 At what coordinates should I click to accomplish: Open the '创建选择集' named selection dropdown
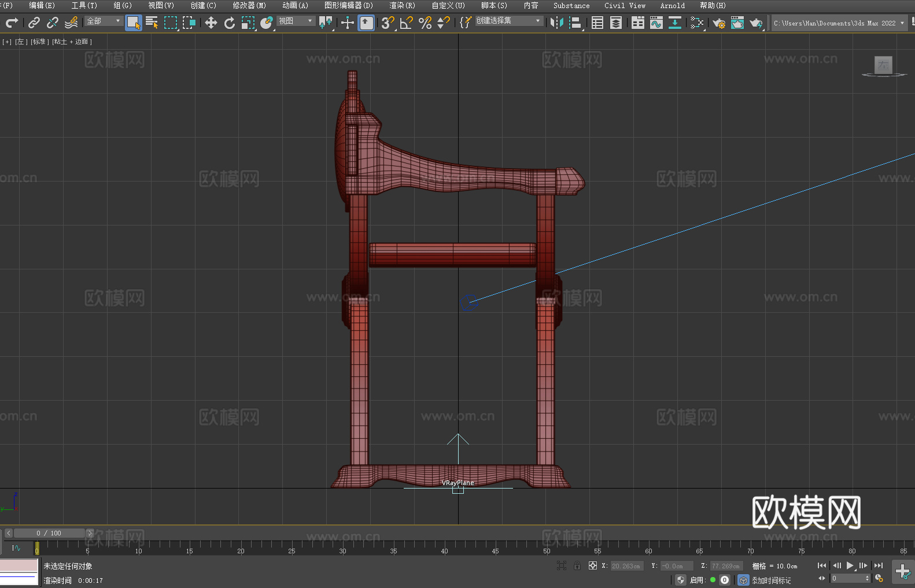509,21
